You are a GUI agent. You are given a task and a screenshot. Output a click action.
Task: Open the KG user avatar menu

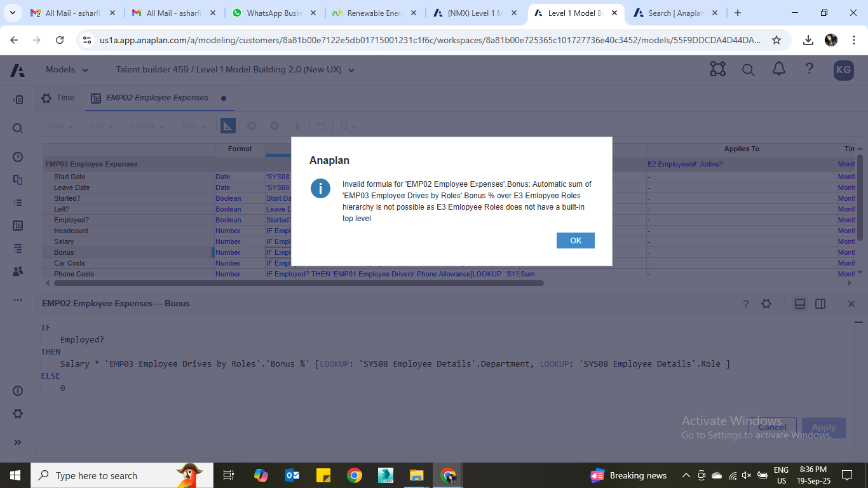tap(843, 70)
